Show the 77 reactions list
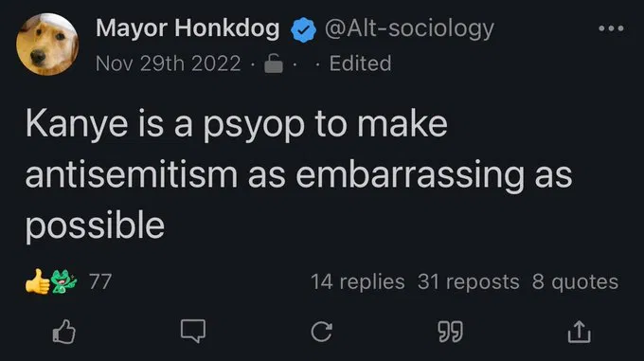Screen dimensions: 644x361 pos(100,281)
